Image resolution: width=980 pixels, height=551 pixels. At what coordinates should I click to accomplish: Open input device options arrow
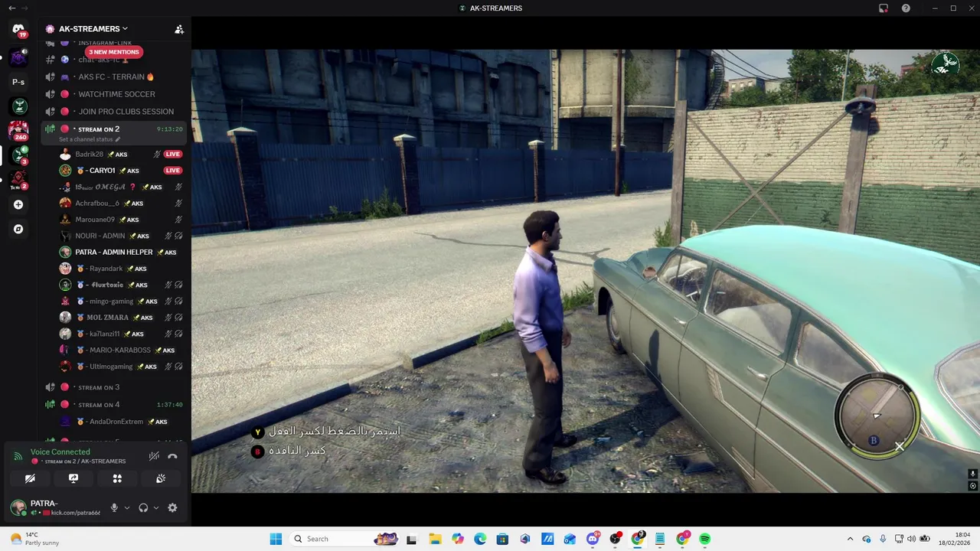click(127, 507)
